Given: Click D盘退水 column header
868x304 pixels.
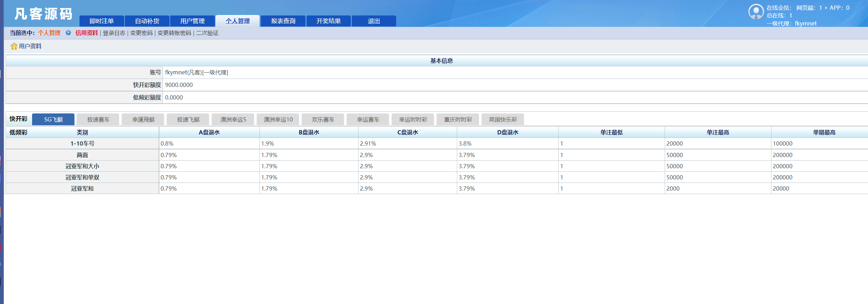Looking at the screenshot, I should click(x=508, y=132).
